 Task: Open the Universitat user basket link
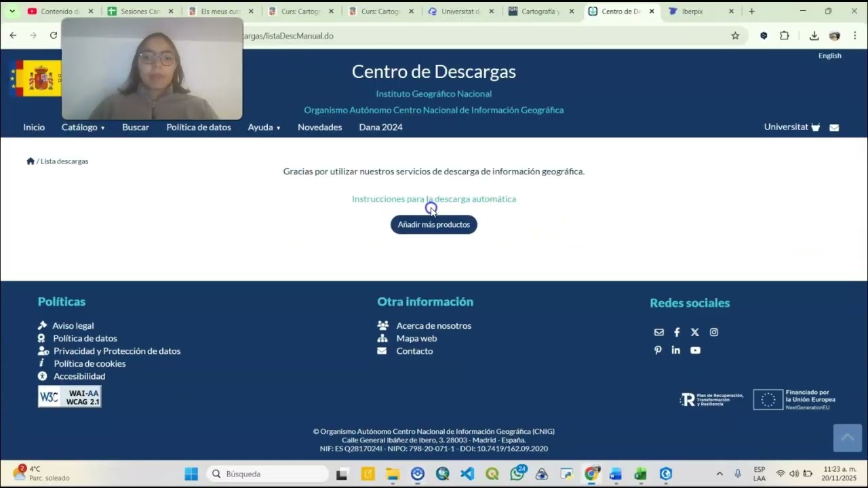tap(792, 127)
